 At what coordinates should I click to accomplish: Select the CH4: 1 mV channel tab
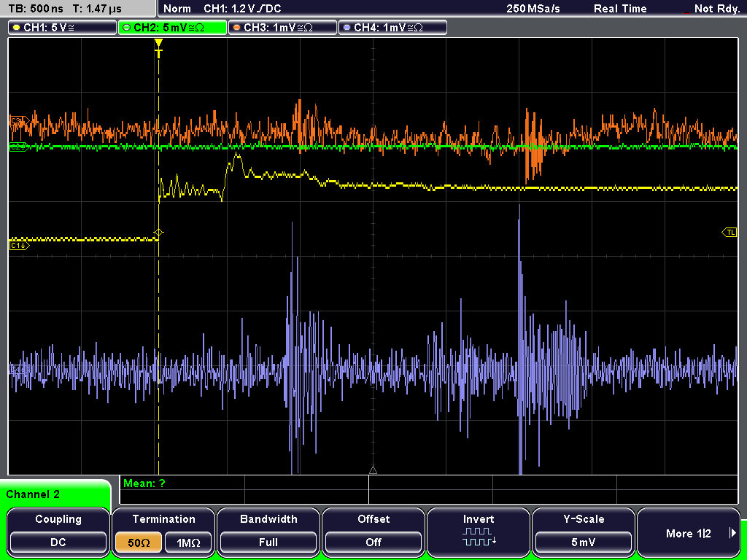[392, 28]
